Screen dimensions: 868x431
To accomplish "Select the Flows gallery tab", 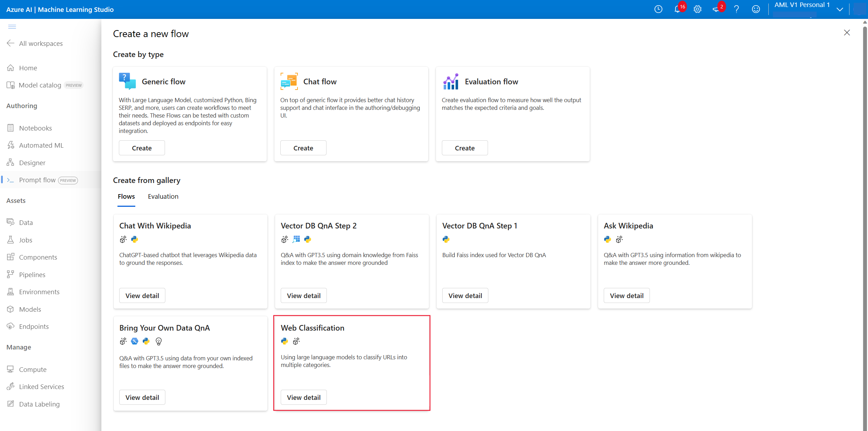I will coord(126,196).
